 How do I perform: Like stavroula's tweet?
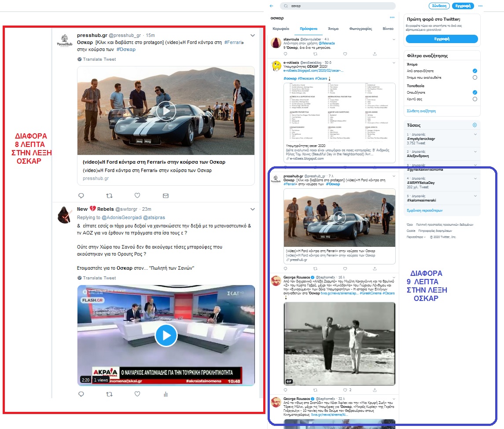tap(345, 54)
